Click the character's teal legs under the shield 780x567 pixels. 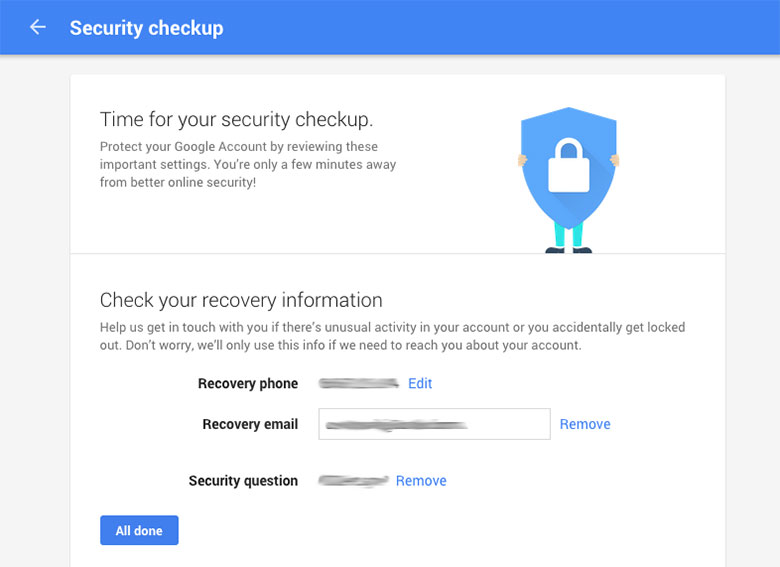click(569, 235)
